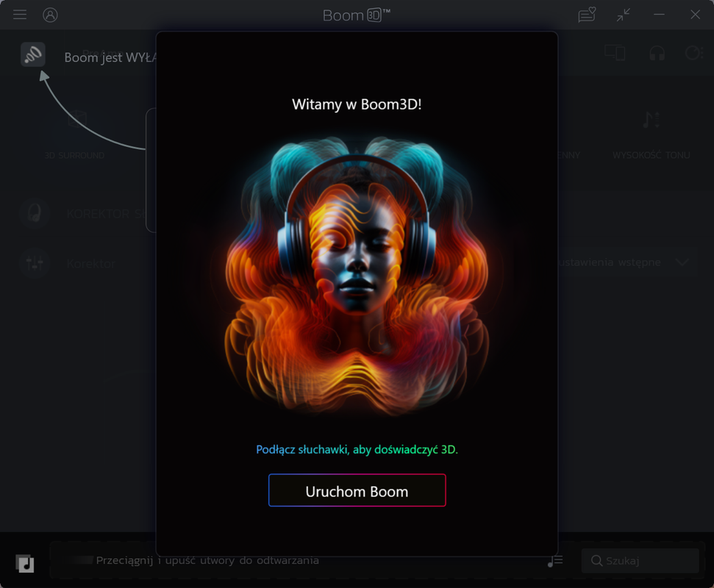Open the Korektor section label

click(x=91, y=264)
